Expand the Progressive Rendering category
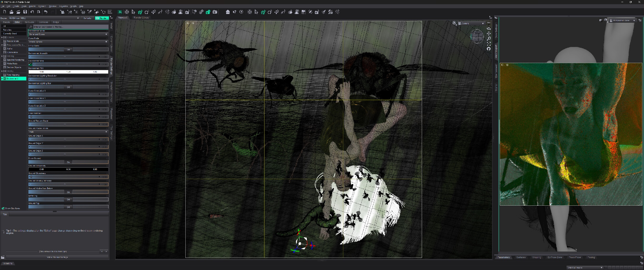The width and height of the screenshot is (644, 270). pyautogui.click(x=2, y=45)
